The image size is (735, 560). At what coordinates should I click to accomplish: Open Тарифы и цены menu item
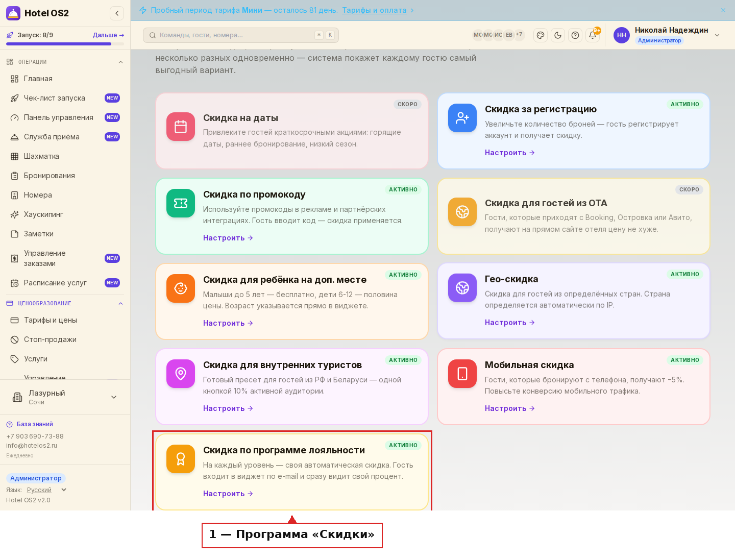[x=65, y=320]
